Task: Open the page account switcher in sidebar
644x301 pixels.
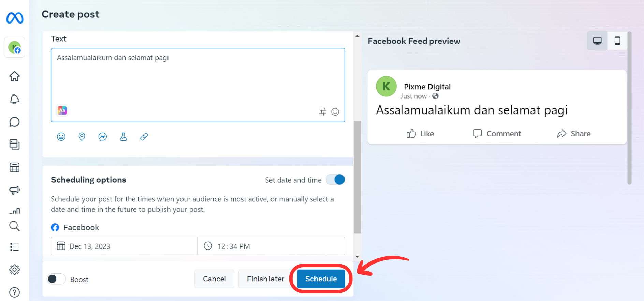Action: pos(14,47)
